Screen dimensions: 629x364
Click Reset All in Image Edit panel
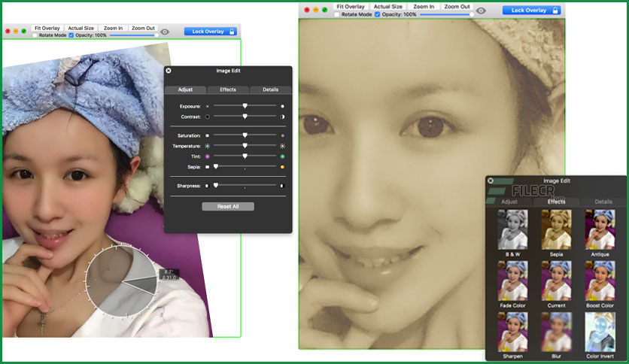[x=228, y=207]
